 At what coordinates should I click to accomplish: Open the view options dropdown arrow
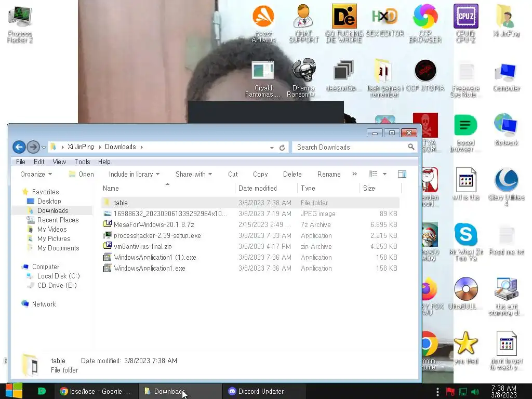point(385,174)
